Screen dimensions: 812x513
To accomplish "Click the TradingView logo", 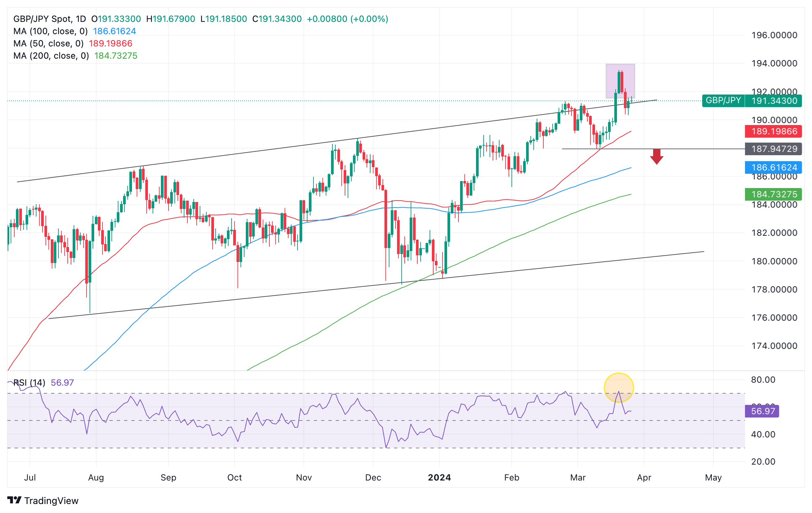I will coord(43,500).
